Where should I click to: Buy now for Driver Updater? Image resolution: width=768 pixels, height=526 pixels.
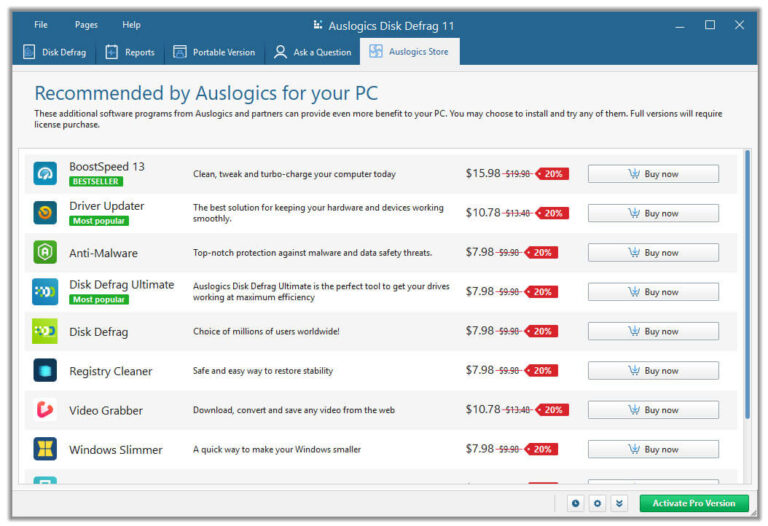click(653, 213)
